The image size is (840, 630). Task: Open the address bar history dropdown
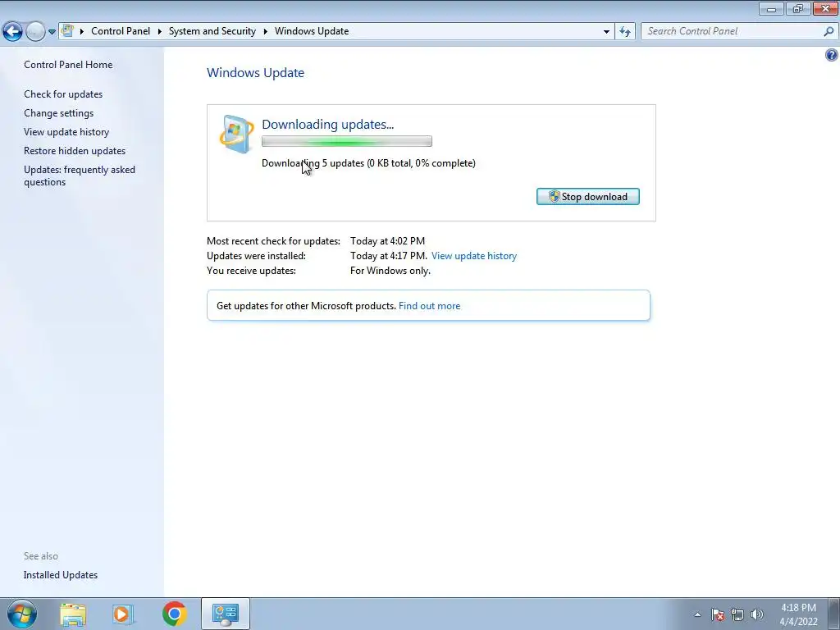click(606, 31)
